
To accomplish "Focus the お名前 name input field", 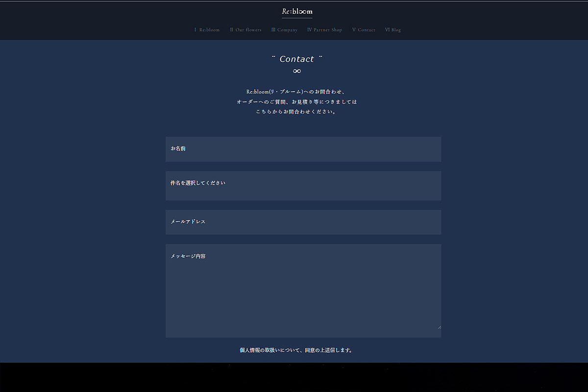I will (303, 149).
